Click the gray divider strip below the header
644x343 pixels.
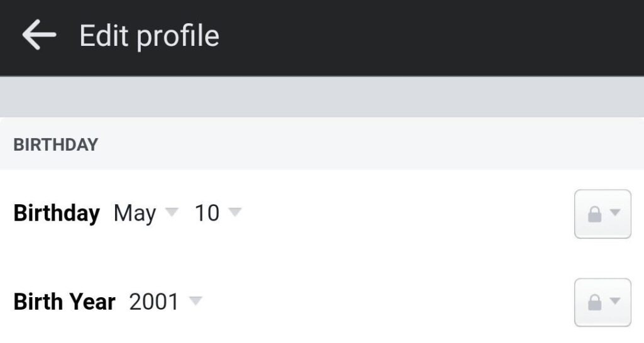coord(322,97)
